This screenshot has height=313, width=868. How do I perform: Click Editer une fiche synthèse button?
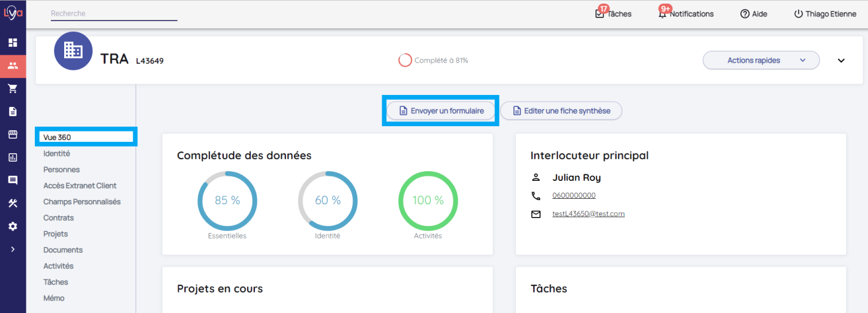560,111
